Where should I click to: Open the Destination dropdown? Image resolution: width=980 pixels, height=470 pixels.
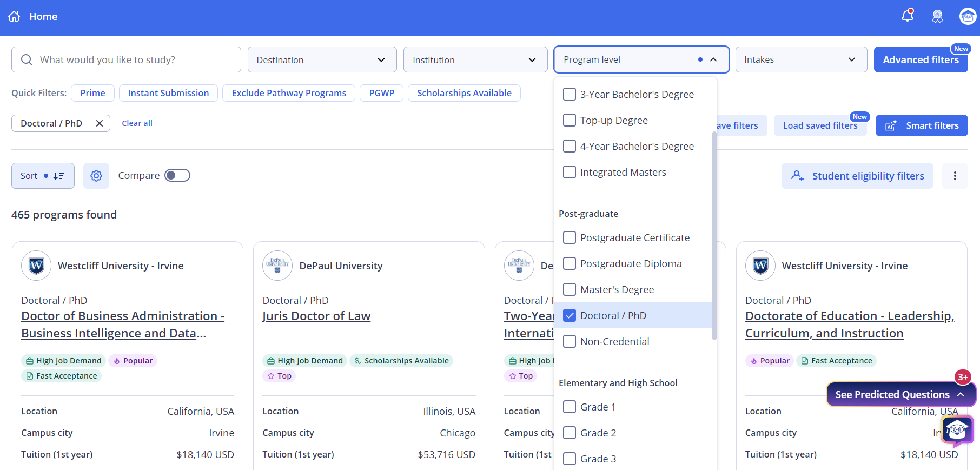[x=322, y=59]
